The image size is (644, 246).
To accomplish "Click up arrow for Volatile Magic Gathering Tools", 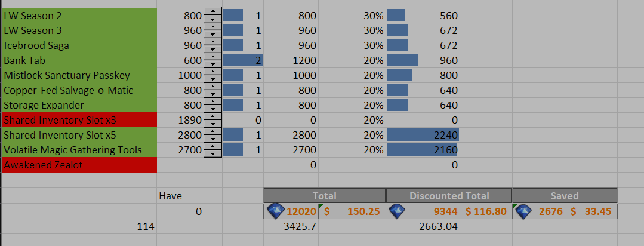I will [212, 146].
